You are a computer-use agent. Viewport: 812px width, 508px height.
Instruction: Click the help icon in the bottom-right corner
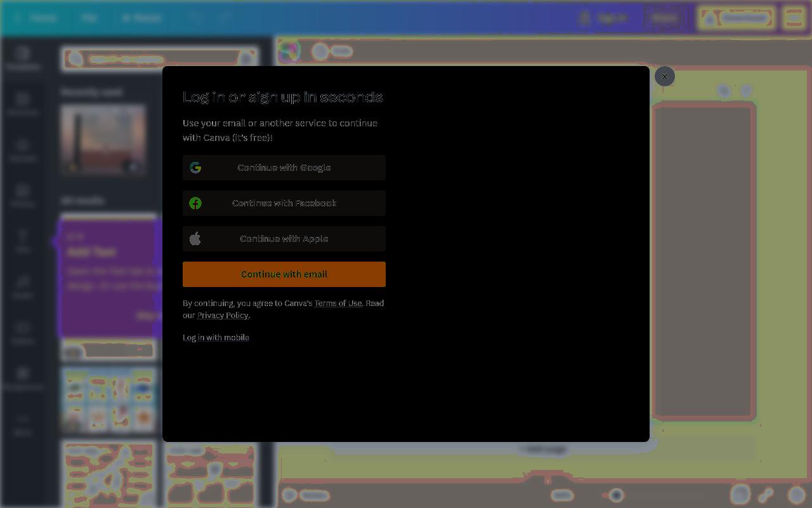796,495
